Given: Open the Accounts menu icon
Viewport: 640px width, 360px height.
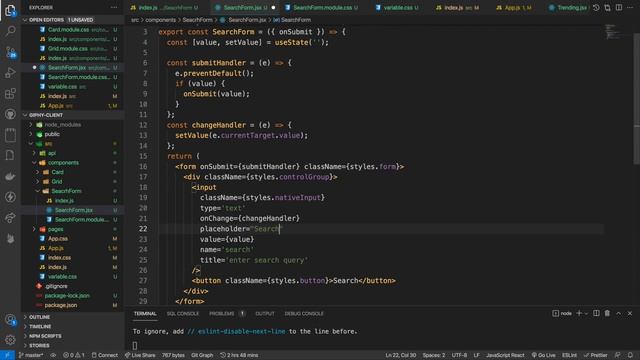Looking at the screenshot, I should (x=10, y=320).
